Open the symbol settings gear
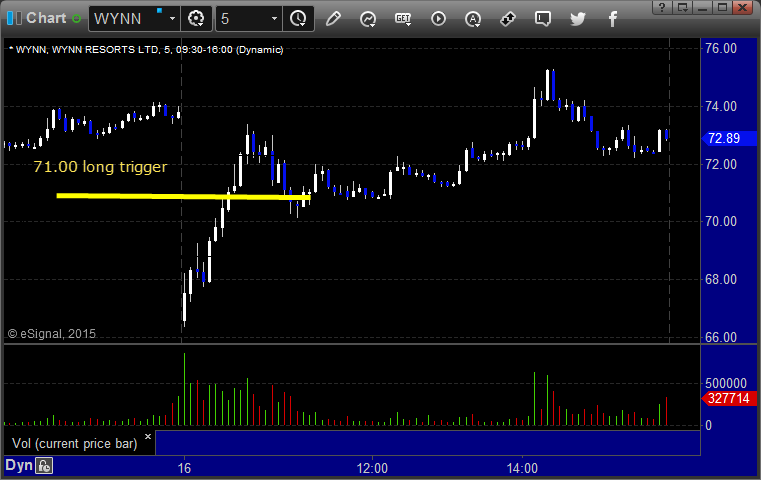 pos(196,19)
